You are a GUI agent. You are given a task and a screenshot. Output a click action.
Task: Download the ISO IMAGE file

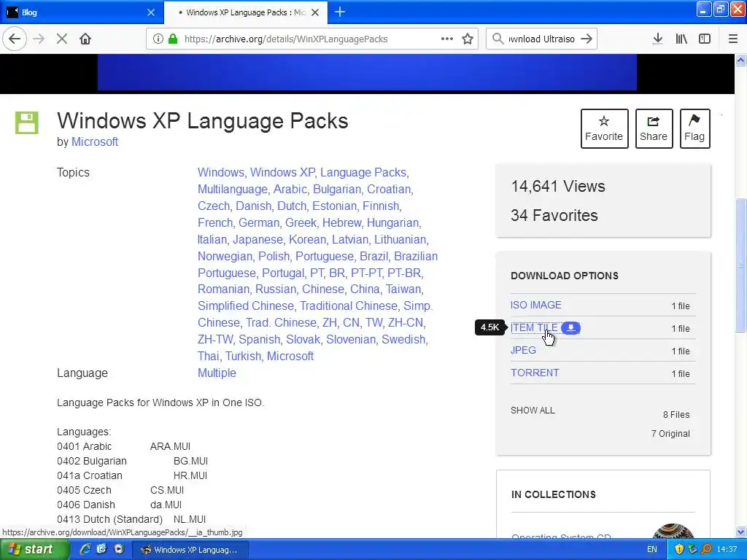click(x=536, y=305)
